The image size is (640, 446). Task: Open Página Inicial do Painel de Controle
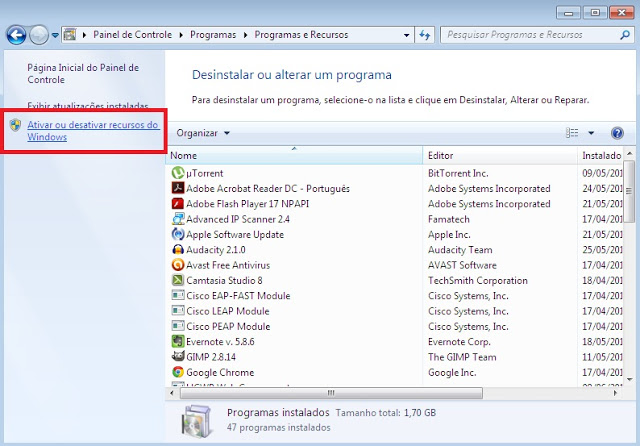tap(83, 74)
